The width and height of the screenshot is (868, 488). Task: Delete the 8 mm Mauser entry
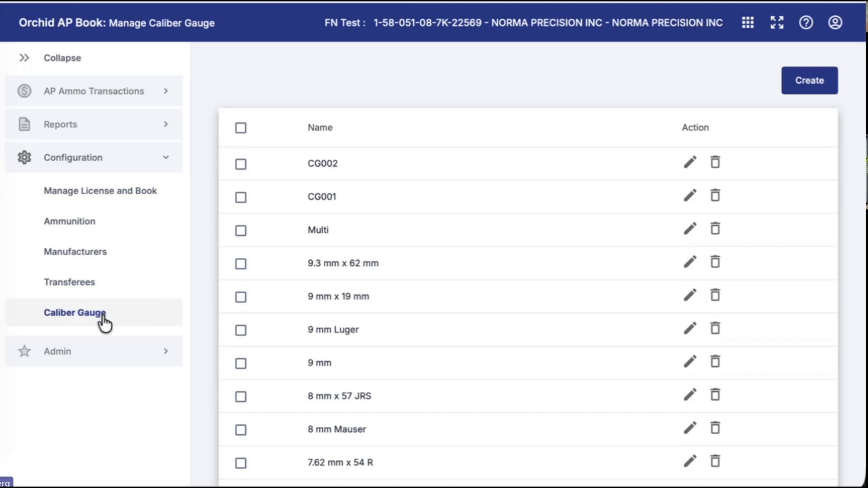[715, 428]
